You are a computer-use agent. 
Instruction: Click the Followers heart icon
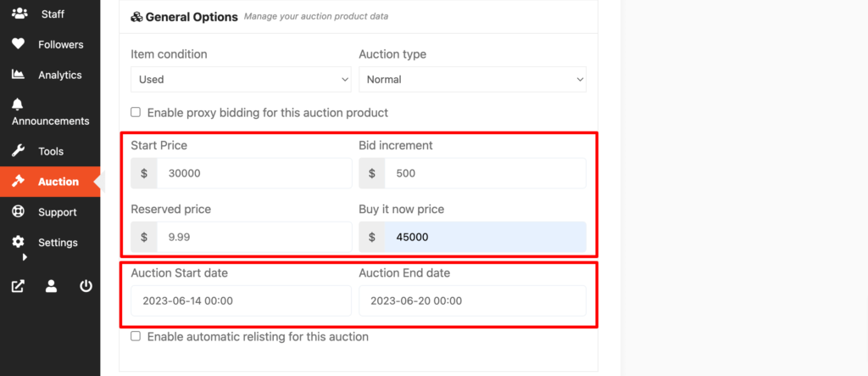click(18, 45)
